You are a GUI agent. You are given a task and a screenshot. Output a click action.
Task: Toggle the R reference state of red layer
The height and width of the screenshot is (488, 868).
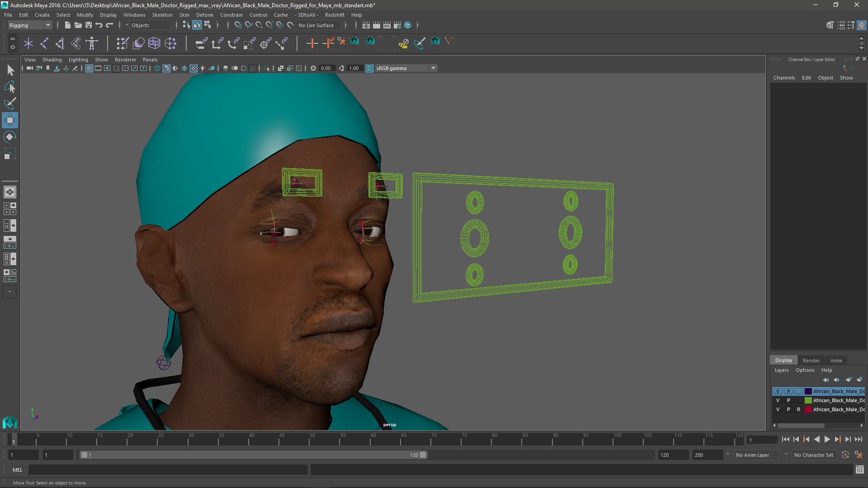(x=799, y=409)
